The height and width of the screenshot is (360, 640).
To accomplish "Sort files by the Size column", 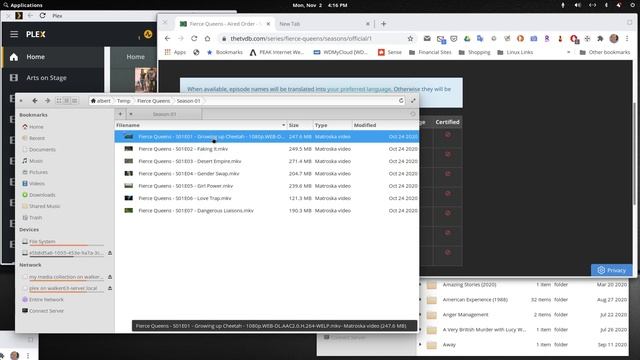I will (x=300, y=125).
